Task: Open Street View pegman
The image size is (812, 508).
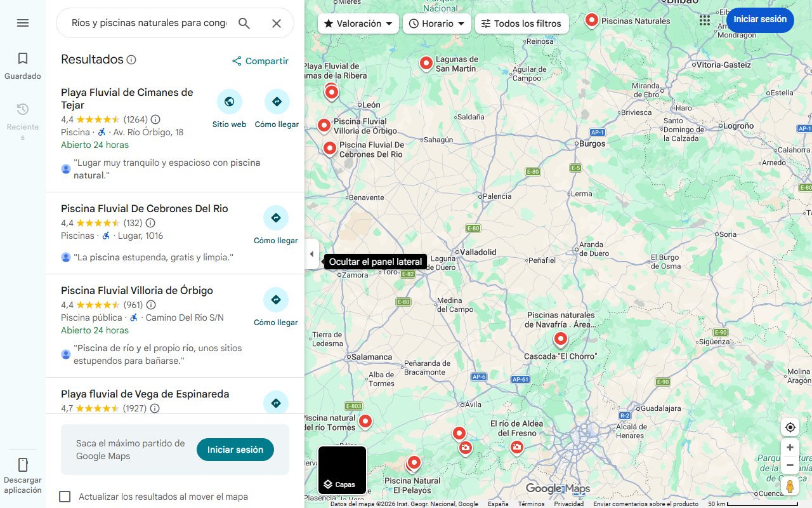Action: tap(790, 486)
